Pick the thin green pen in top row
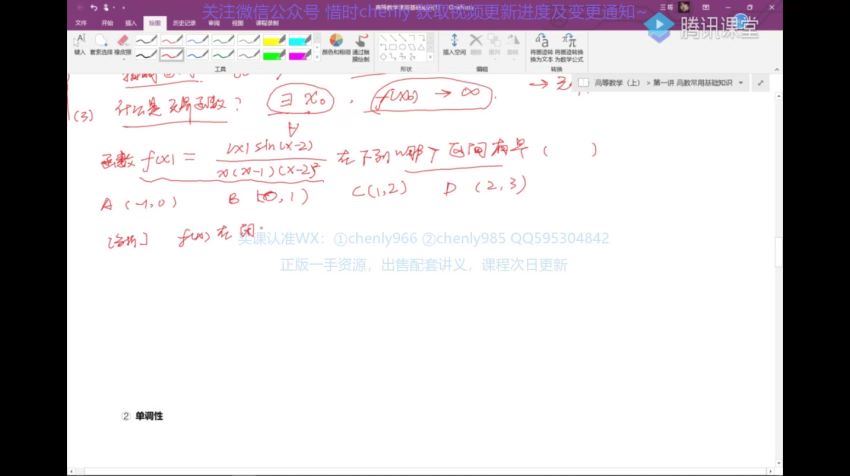Screen dimensions: 850x476 (x=223, y=40)
